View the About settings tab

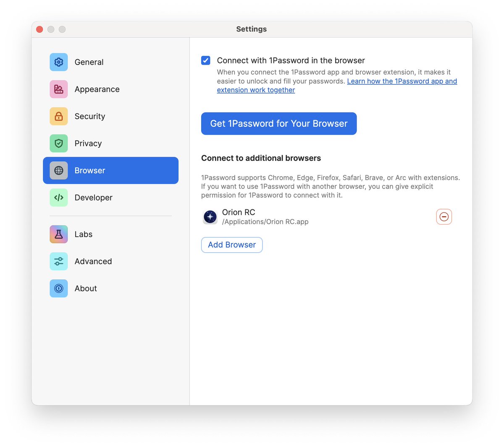pos(110,288)
